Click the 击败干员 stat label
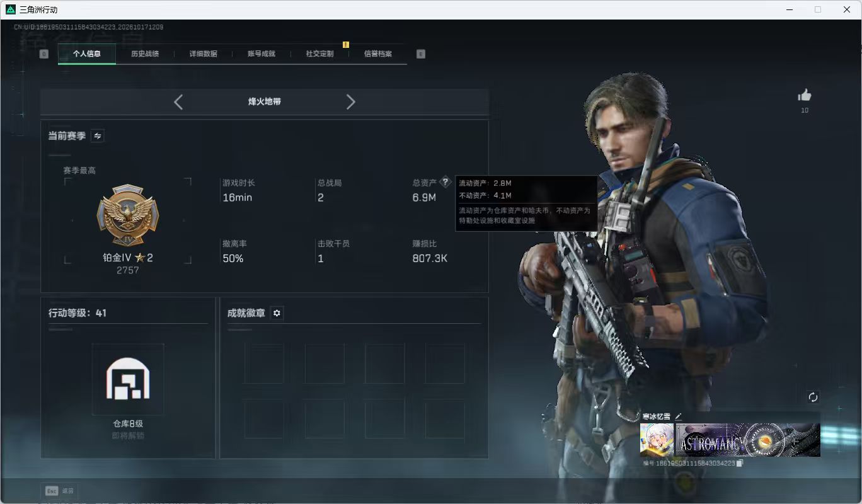862x504 pixels. pos(334,244)
